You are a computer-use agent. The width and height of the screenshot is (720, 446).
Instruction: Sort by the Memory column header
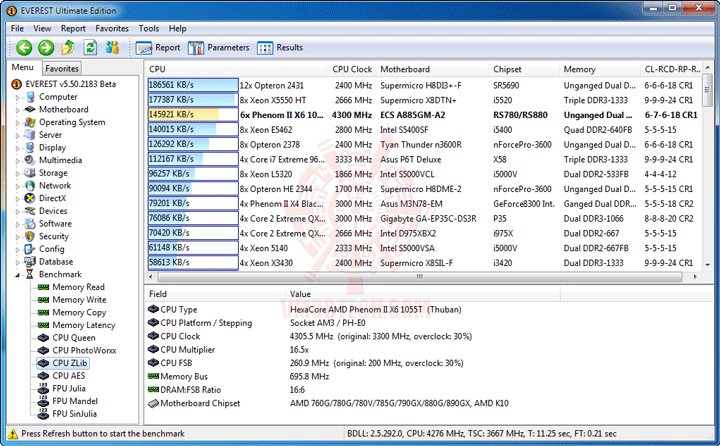599,69
